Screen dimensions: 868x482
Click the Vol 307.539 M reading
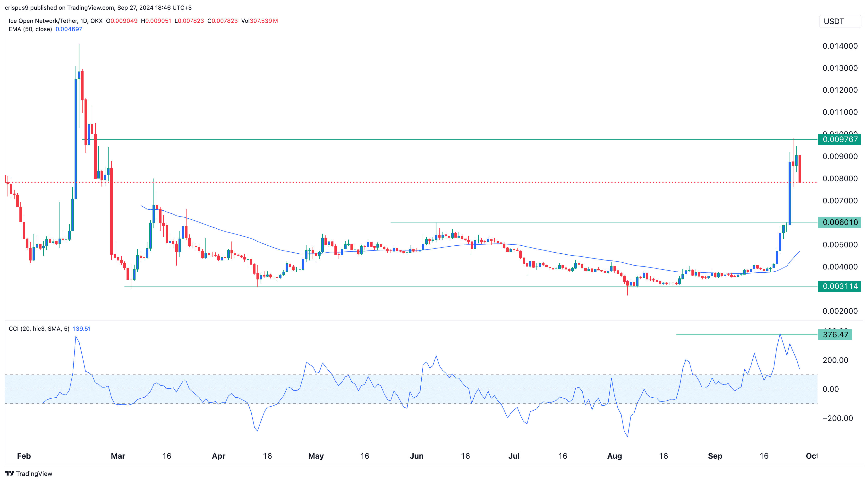click(x=259, y=21)
